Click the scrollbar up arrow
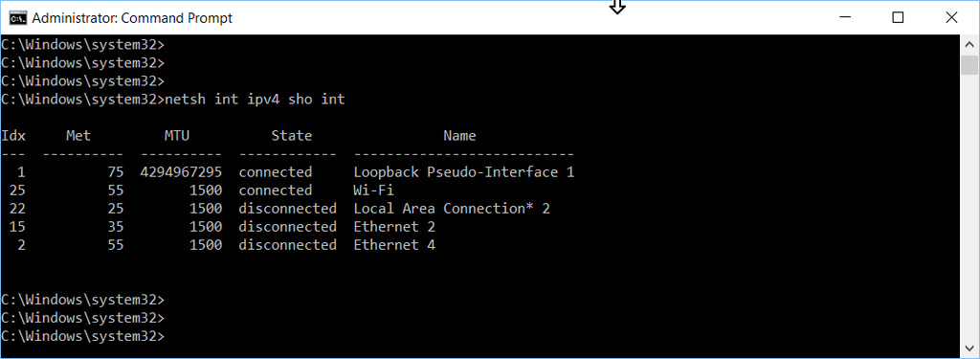The image size is (980, 359). pyautogui.click(x=969, y=44)
